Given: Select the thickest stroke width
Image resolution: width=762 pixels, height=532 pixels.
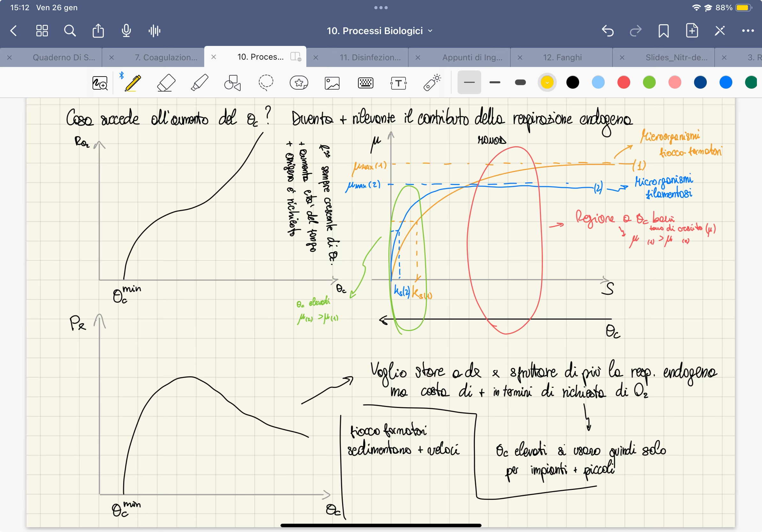Looking at the screenshot, I should click(520, 82).
